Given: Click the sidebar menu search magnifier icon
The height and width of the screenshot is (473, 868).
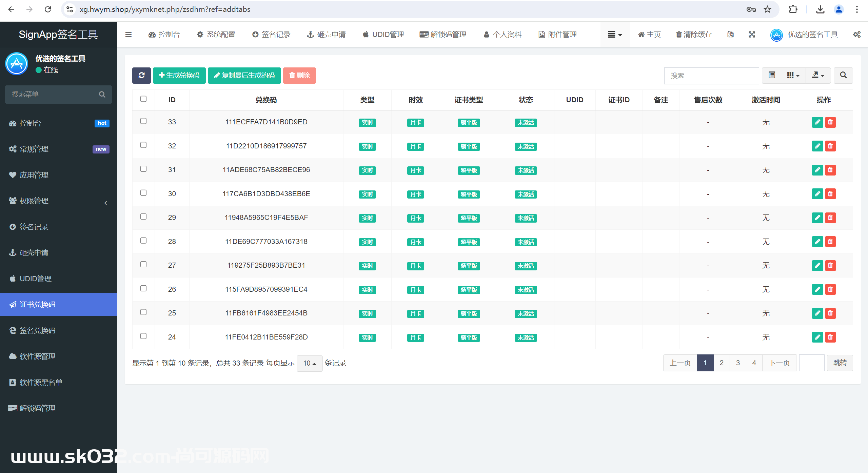Looking at the screenshot, I should (x=102, y=94).
